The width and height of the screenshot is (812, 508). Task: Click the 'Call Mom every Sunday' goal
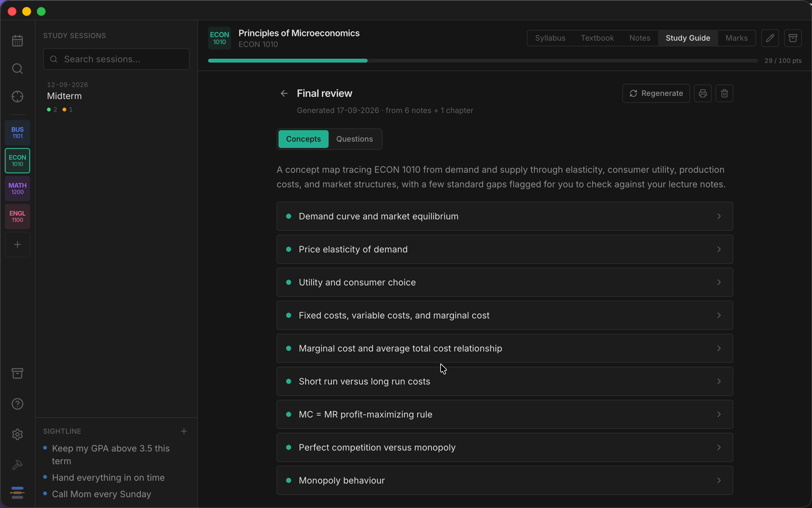(x=101, y=494)
